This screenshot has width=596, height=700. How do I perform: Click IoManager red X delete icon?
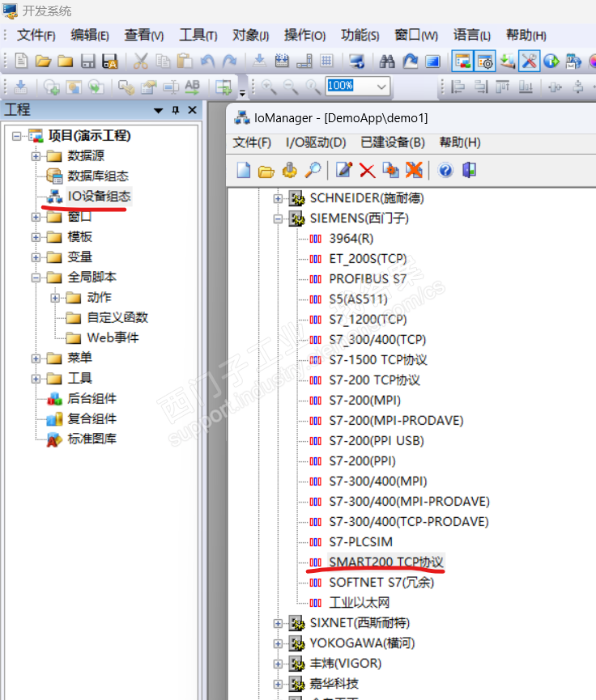click(368, 170)
